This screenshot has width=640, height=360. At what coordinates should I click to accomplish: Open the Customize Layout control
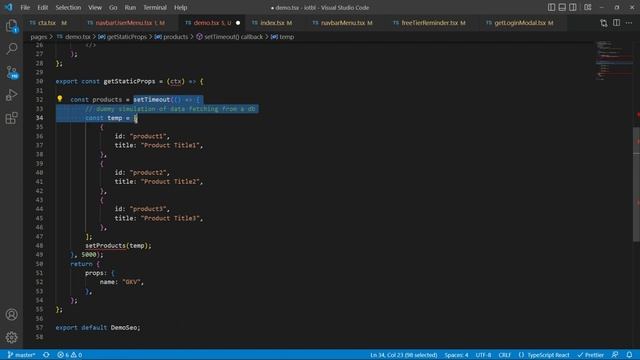click(x=588, y=7)
